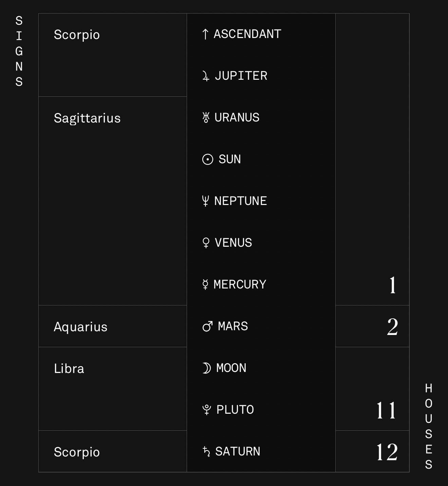Click the Venus glyph icon

206,243
